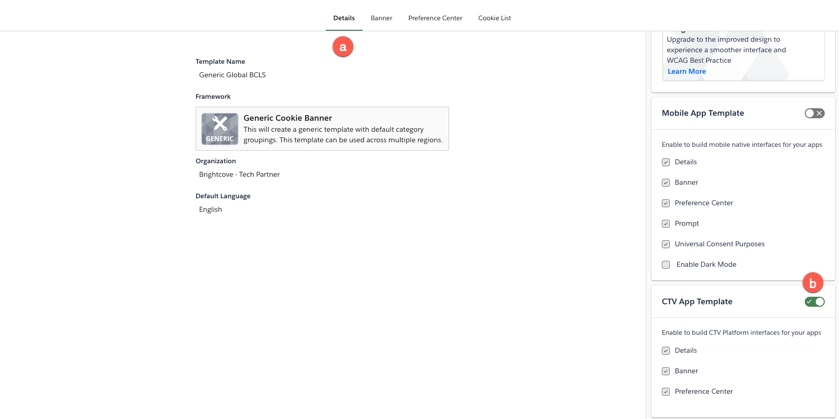Image resolution: width=839 pixels, height=419 pixels.
Task: Click the CTV App Template heading
Action: (697, 302)
